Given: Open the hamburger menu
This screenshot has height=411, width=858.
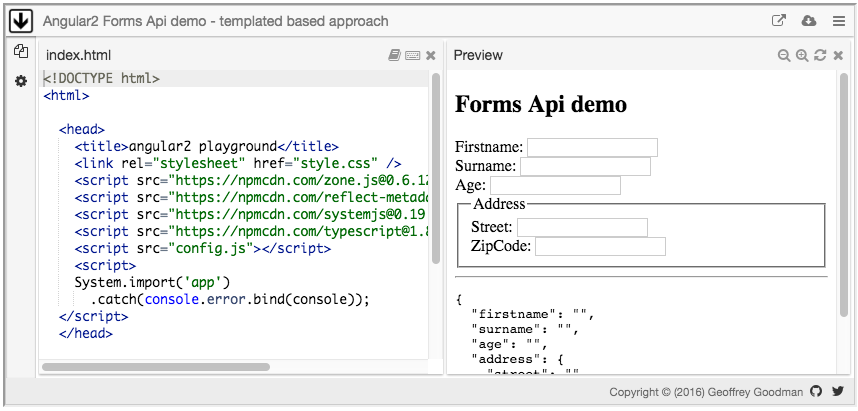Looking at the screenshot, I should point(838,21).
